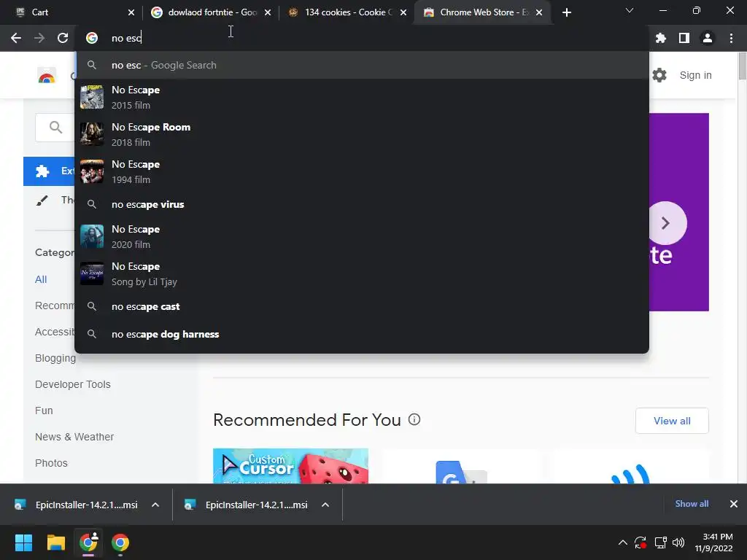Select 'no esc - Google Search' suggestion
This screenshot has width=747, height=560.
pyautogui.click(x=362, y=65)
